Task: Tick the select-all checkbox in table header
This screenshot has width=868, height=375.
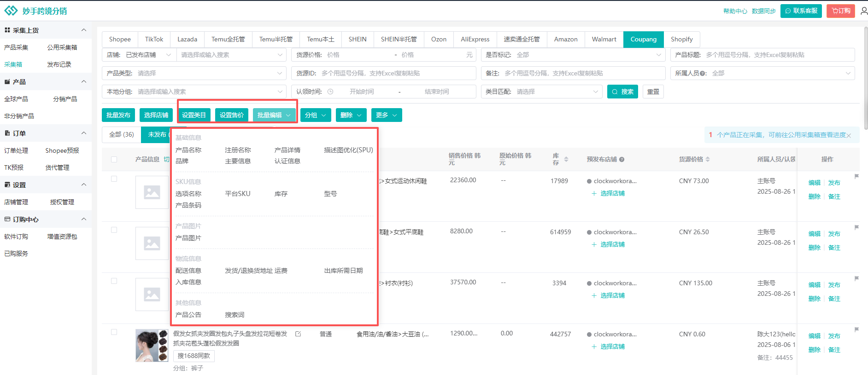Action: pos(114,160)
